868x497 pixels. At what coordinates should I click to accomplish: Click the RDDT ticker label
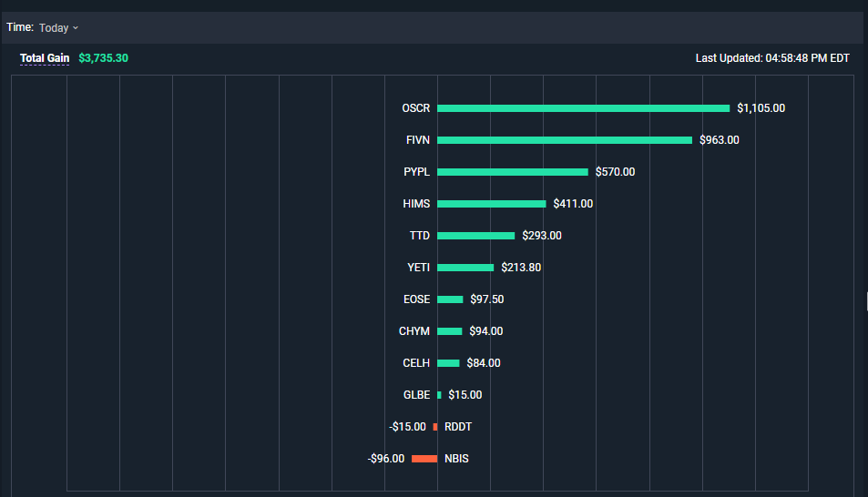[x=458, y=427]
